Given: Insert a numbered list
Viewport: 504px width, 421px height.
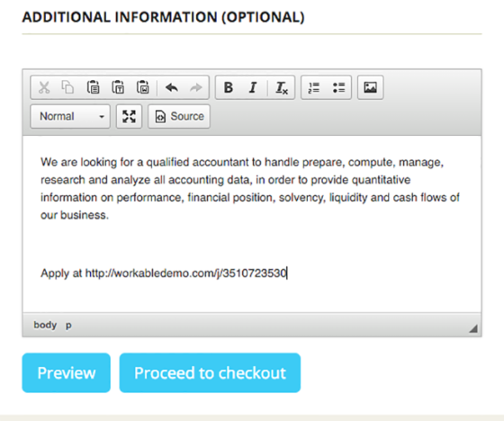Looking at the screenshot, I should (314, 87).
